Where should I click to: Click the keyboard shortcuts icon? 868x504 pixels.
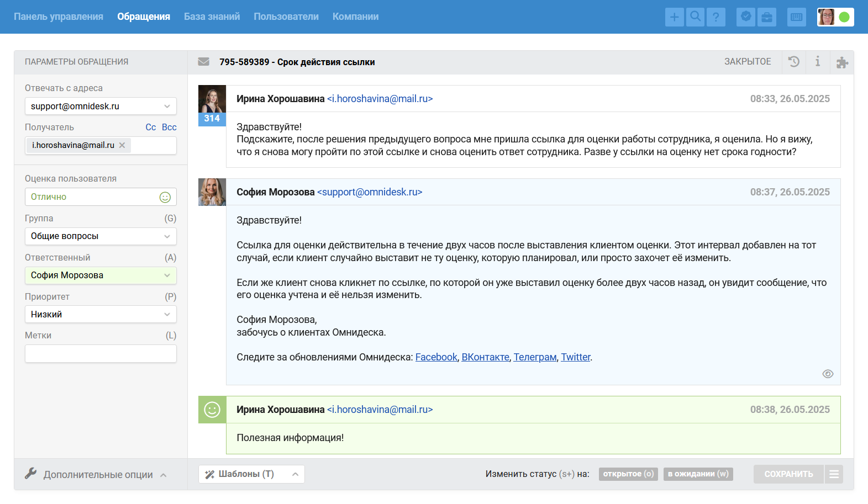coord(796,17)
